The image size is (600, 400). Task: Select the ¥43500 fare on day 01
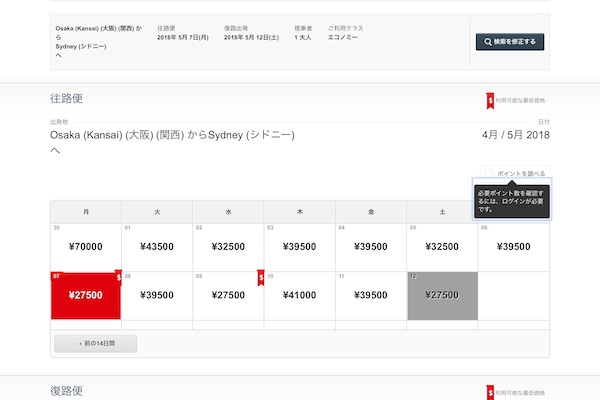tap(157, 247)
